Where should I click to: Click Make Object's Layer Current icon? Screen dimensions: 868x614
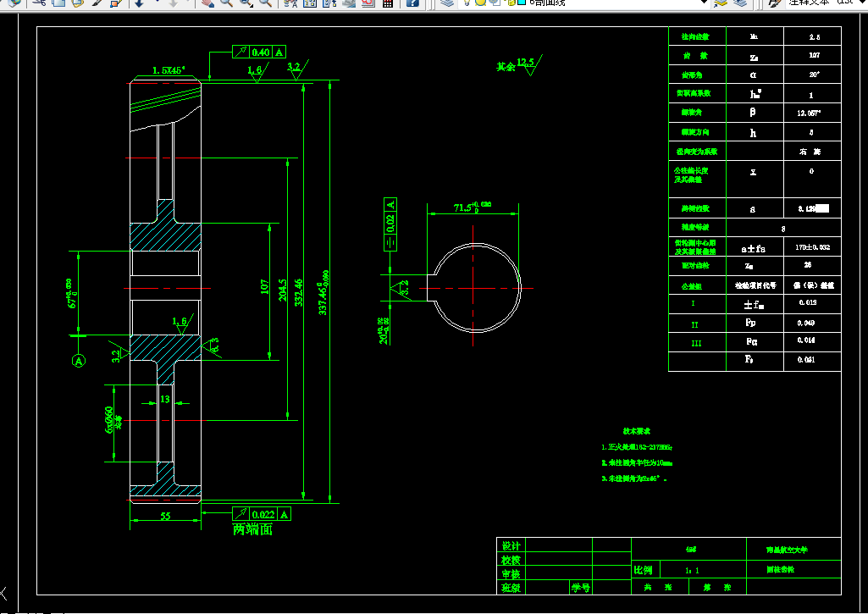coord(720,3)
